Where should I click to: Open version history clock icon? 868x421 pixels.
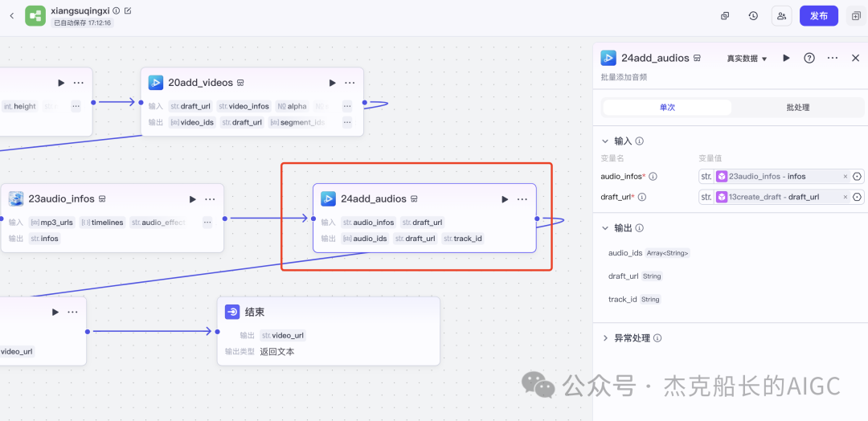753,16
